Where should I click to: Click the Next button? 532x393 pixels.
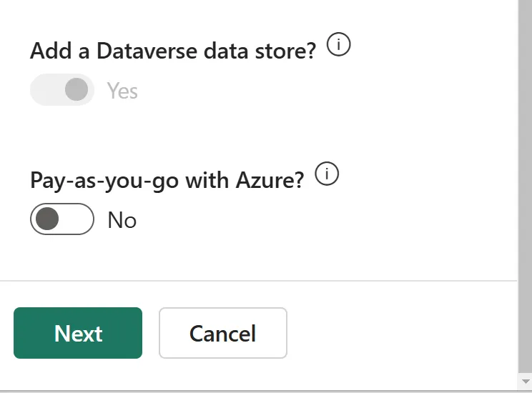click(78, 333)
